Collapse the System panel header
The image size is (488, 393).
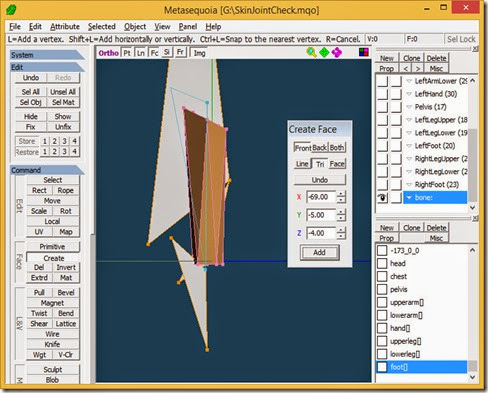[x=47, y=55]
